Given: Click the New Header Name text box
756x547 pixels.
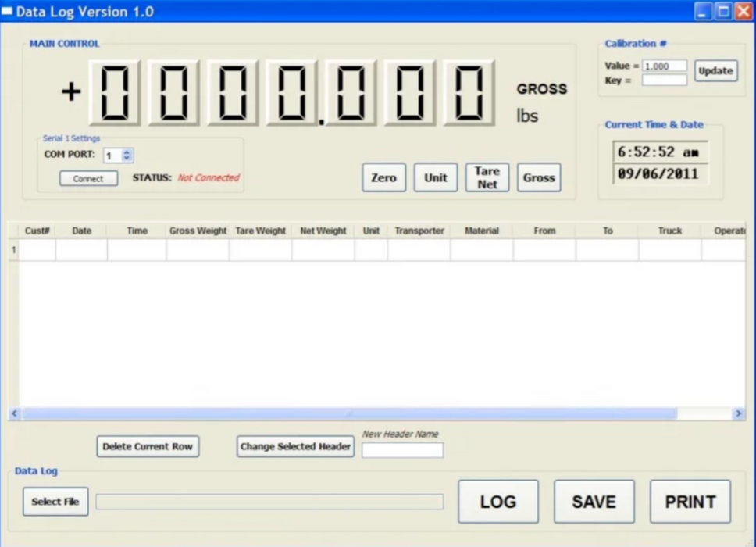Looking at the screenshot, I should [x=402, y=450].
